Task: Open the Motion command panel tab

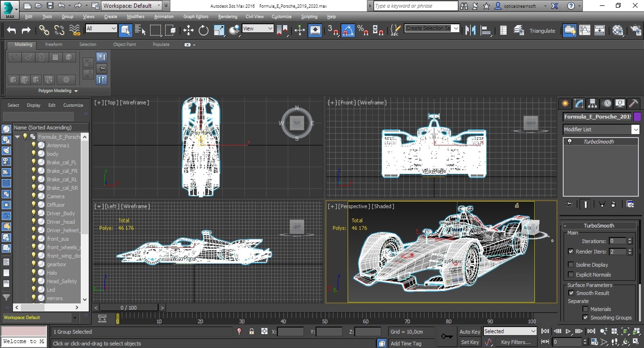Action: pyautogui.click(x=607, y=103)
